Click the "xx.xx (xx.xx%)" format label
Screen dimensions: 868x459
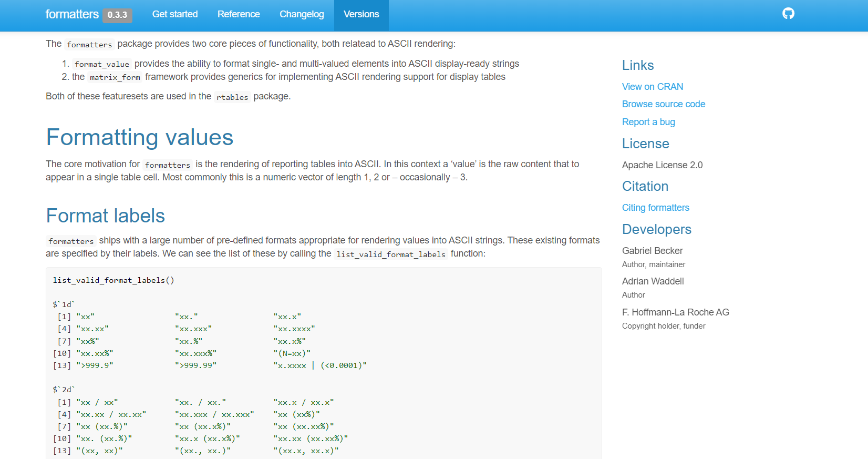[x=311, y=438]
